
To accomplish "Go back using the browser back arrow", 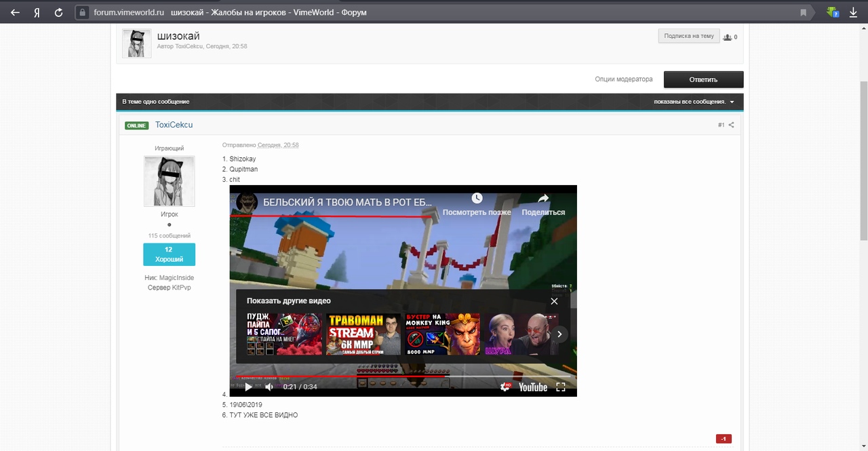I will pos(15,12).
